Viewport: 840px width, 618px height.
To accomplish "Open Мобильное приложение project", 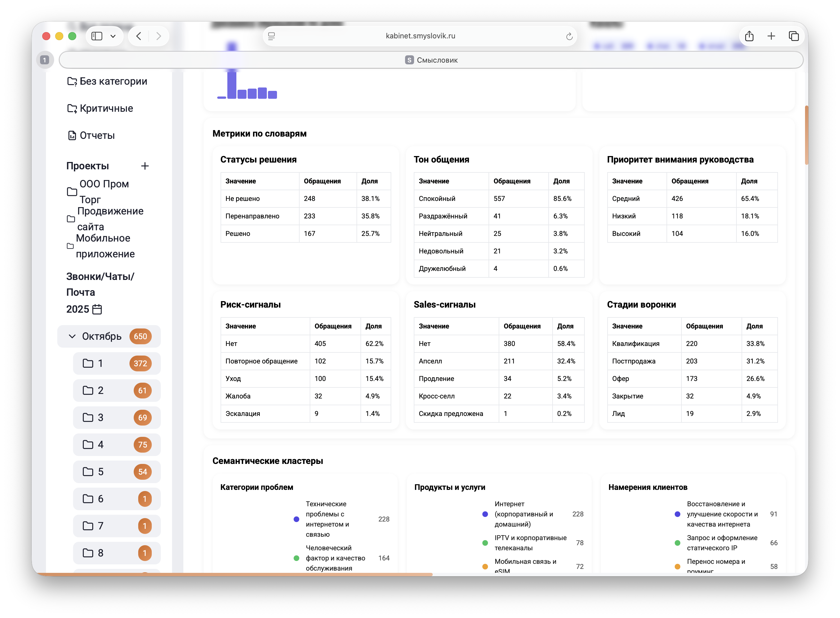I will pyautogui.click(x=104, y=246).
